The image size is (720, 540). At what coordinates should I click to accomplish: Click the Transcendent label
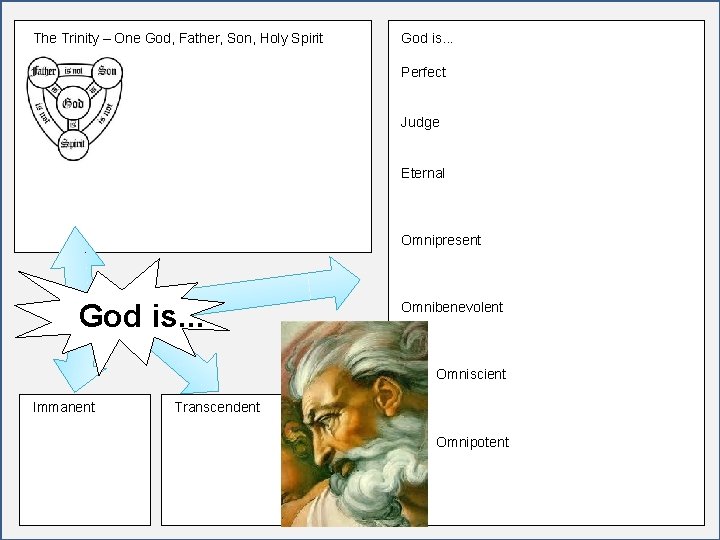coord(217,407)
